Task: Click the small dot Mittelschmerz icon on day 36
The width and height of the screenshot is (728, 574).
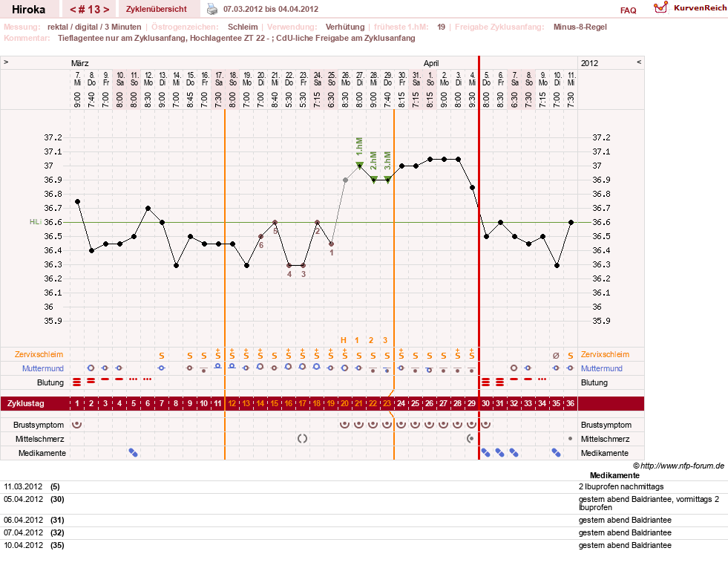Action: point(570,438)
